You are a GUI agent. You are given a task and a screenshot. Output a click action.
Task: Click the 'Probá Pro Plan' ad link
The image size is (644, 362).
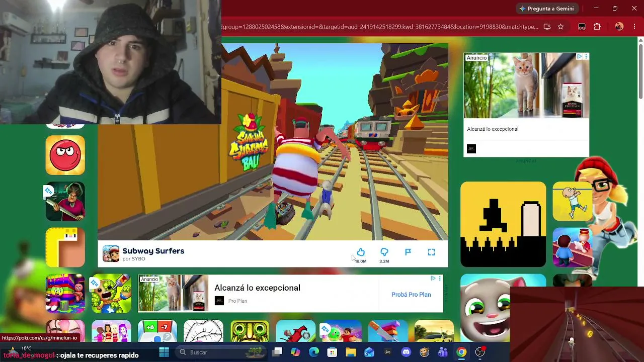411,295
